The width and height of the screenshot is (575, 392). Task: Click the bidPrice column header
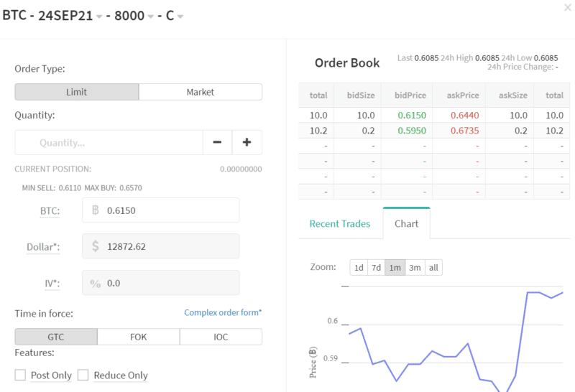[410, 95]
